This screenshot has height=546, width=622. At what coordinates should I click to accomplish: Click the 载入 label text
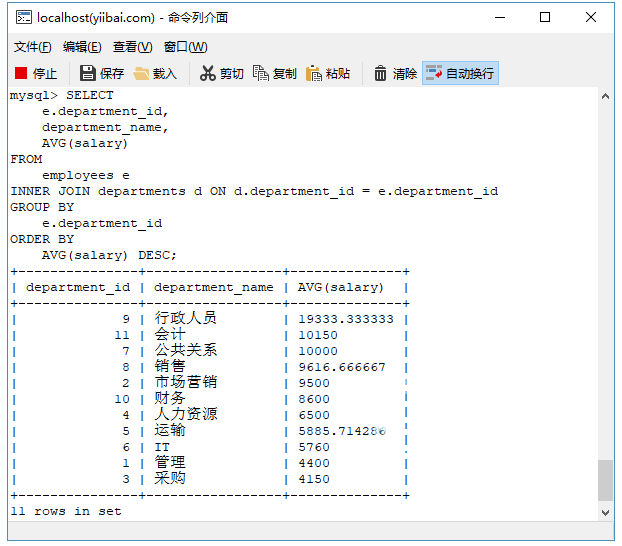pos(165,74)
